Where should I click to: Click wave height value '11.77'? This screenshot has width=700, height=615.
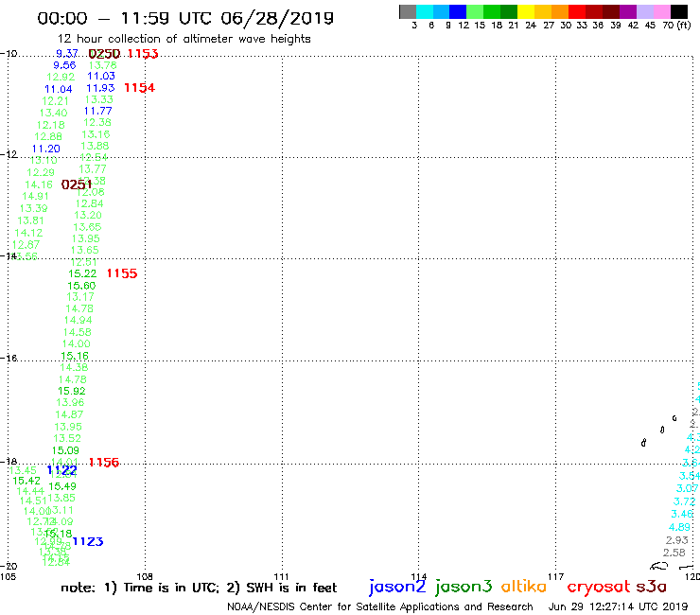97,111
